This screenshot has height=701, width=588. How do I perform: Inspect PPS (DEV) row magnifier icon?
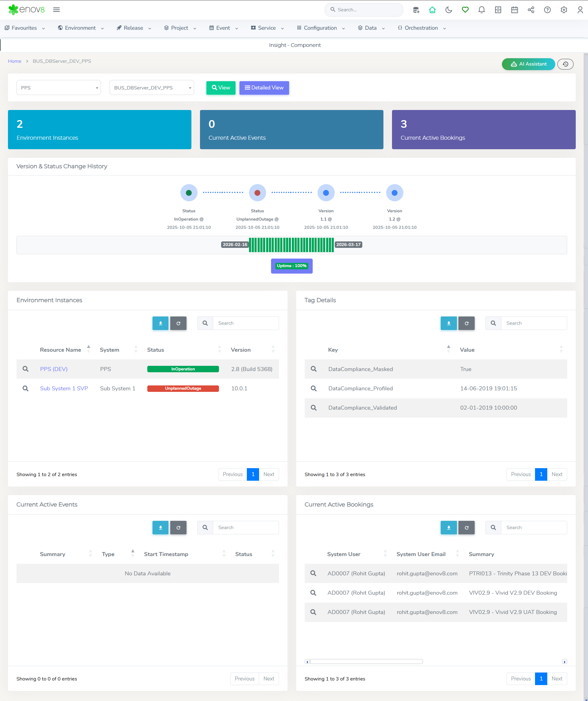(x=25, y=369)
